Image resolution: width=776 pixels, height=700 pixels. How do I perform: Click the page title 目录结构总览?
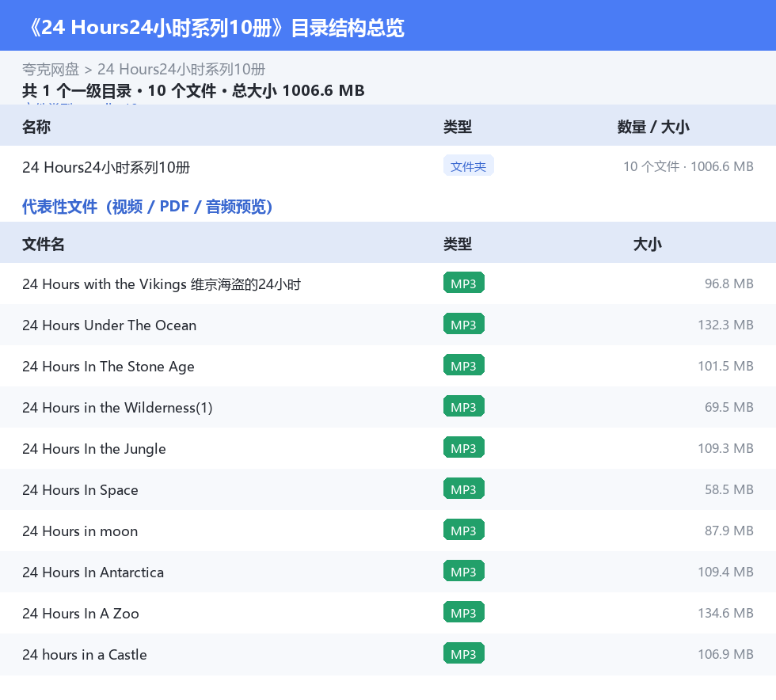(x=348, y=28)
